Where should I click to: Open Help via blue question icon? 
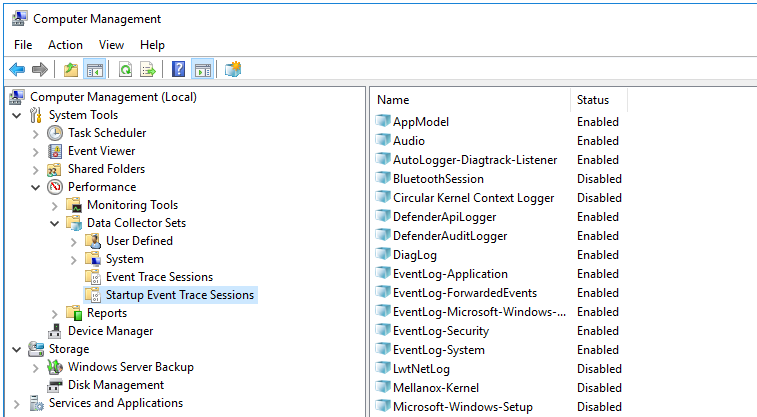pos(178,70)
